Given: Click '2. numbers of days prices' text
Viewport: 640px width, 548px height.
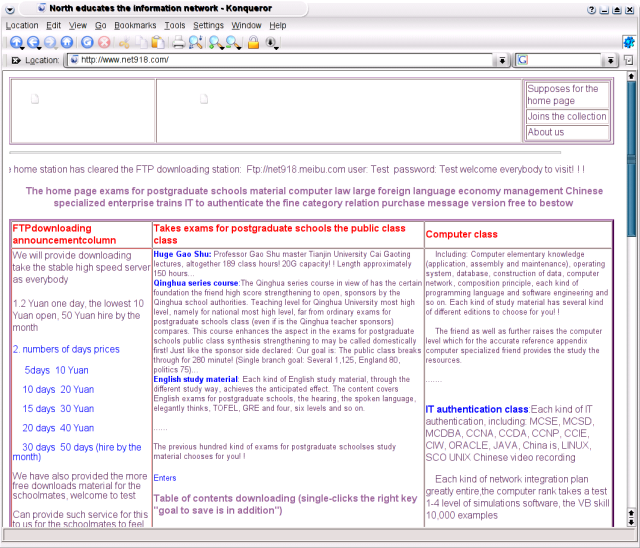Looking at the screenshot, I should point(66,349).
